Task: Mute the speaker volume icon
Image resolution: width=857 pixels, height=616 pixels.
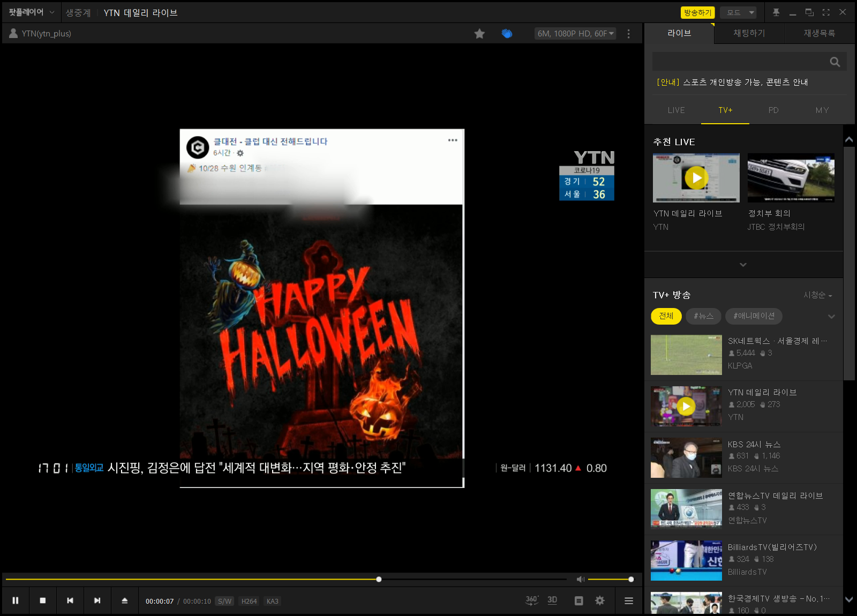Action: point(581,579)
